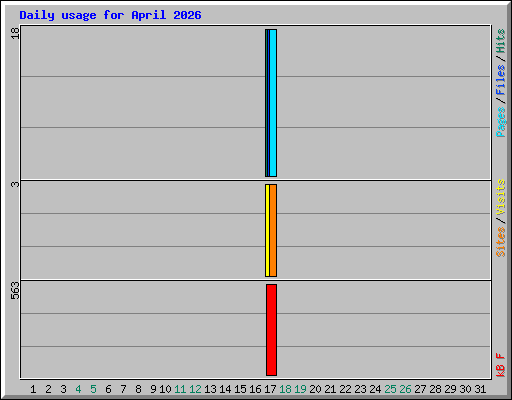Click day "6" on the x-axis
The height and width of the screenshot is (400, 512).
[x=108, y=389]
